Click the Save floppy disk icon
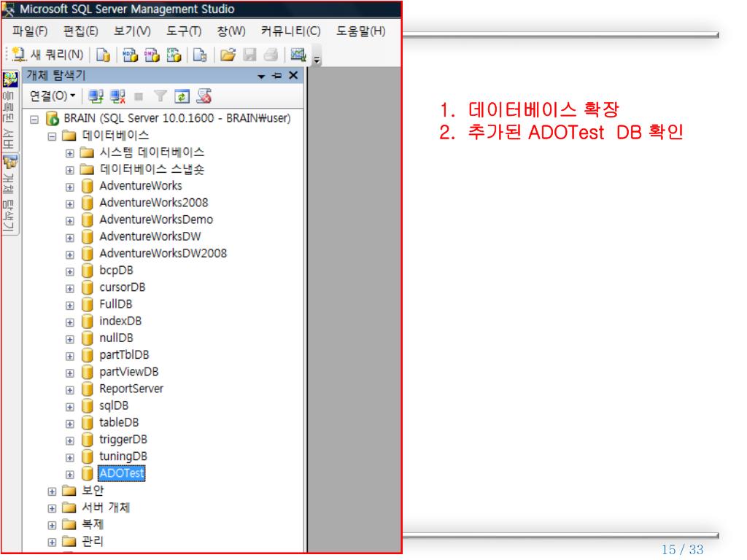This screenshot has width=747, height=560. (249, 55)
